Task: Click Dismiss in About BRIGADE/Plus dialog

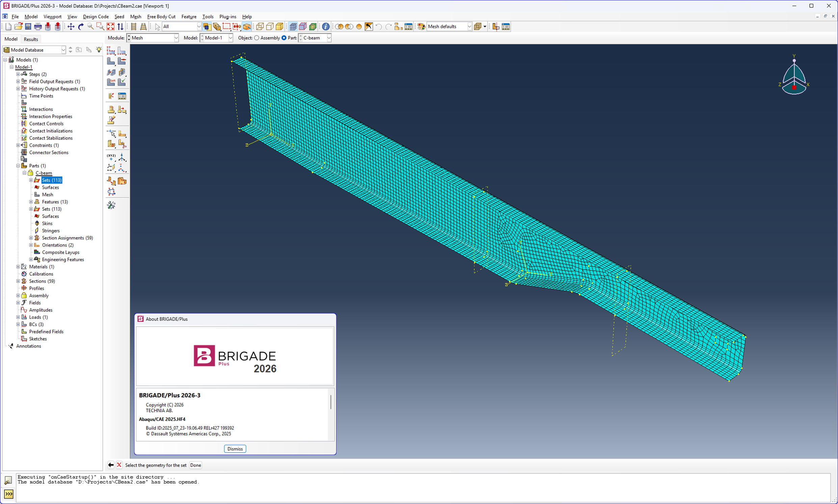Action: pos(235,449)
